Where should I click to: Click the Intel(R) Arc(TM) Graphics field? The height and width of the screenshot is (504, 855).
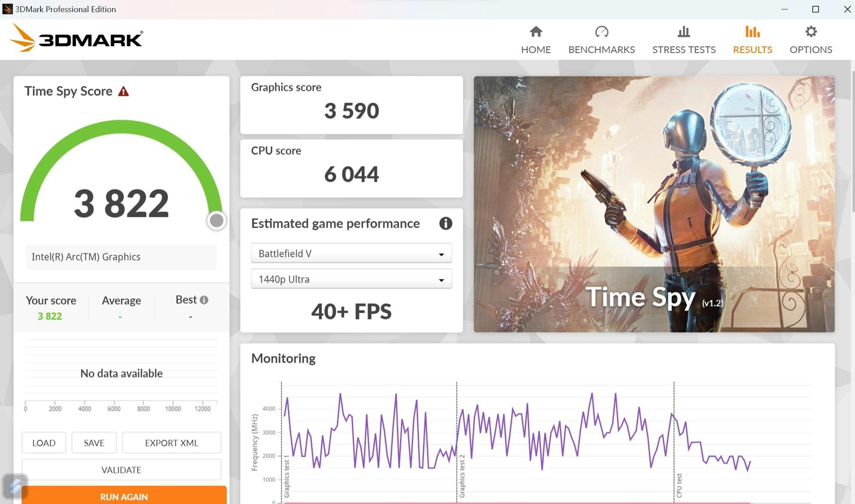(121, 257)
